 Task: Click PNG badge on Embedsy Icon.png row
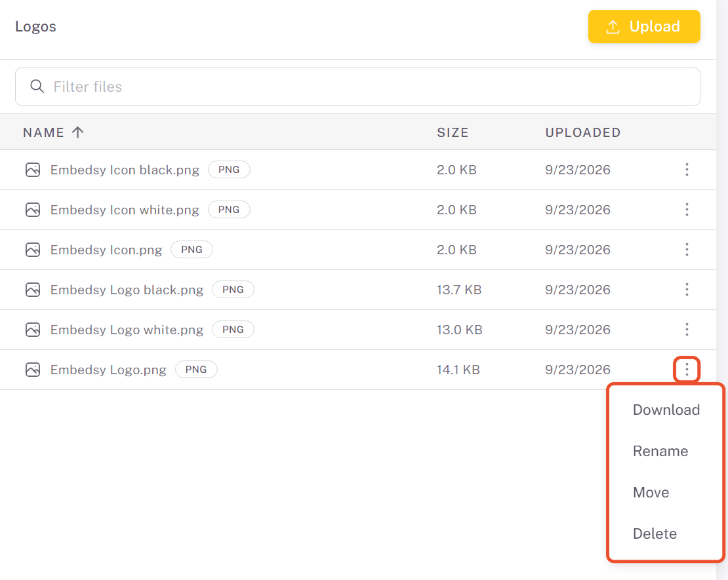click(192, 249)
